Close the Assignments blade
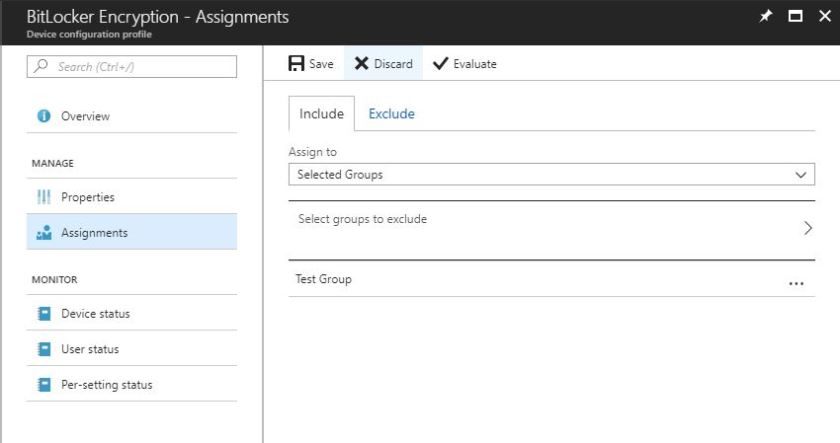Viewport: 840px width, 443px height. click(x=825, y=16)
